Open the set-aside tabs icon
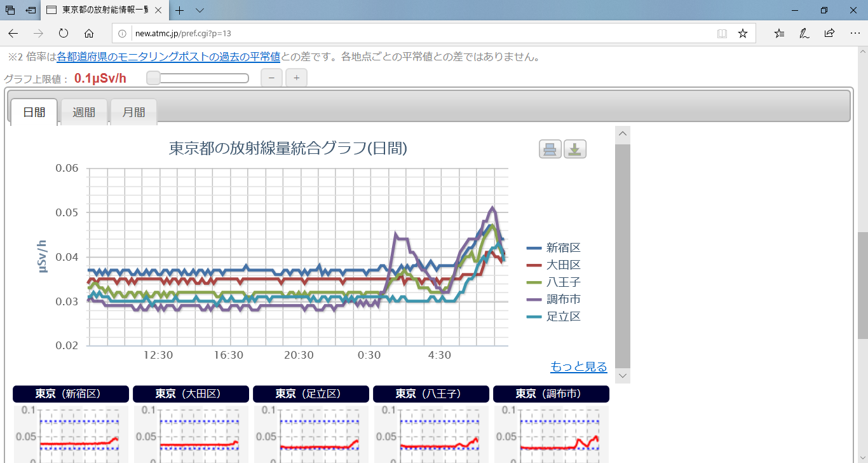 [x=10, y=10]
